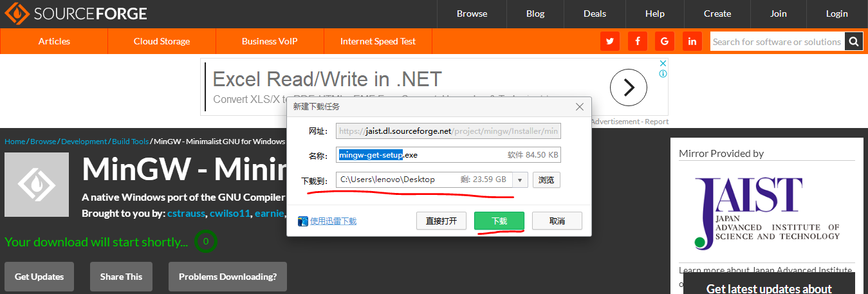Viewport: 868px width, 294px height.
Task: Click the Problems Downloading? button
Action: pos(228,277)
